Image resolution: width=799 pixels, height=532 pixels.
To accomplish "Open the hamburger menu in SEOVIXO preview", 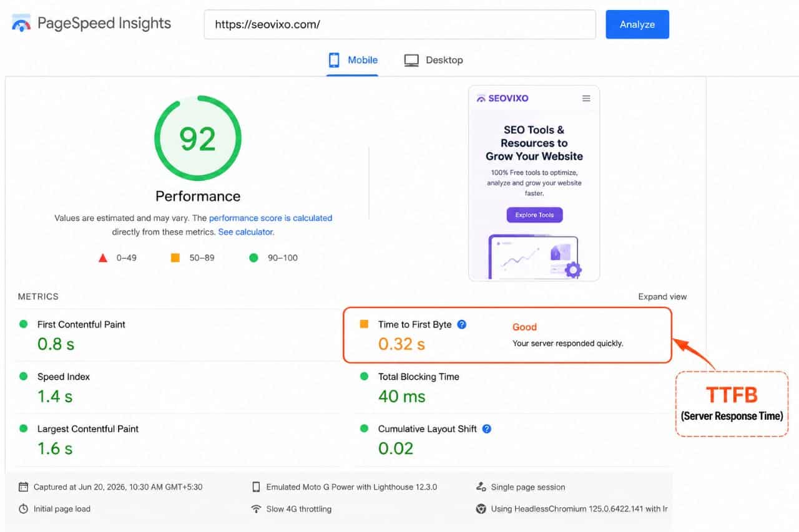I will [x=586, y=99].
